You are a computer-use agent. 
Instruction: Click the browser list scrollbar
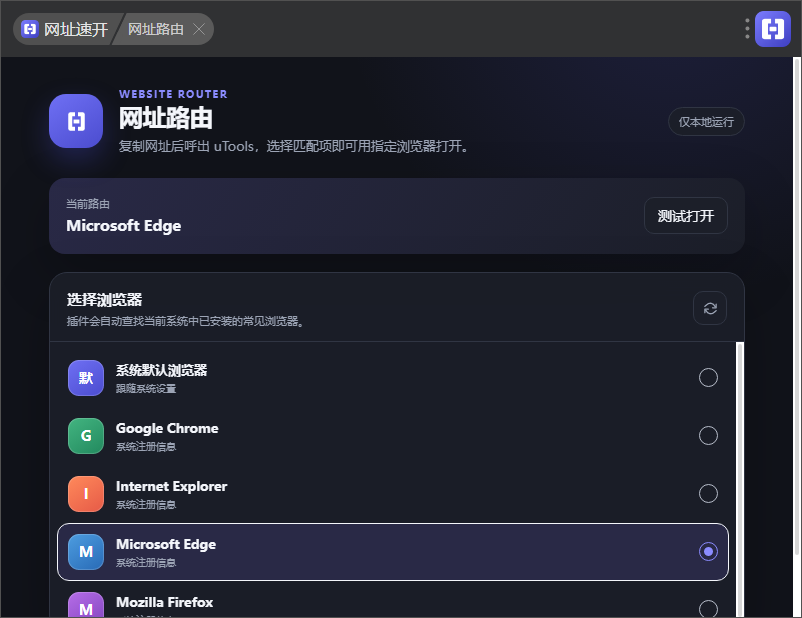pos(740,480)
